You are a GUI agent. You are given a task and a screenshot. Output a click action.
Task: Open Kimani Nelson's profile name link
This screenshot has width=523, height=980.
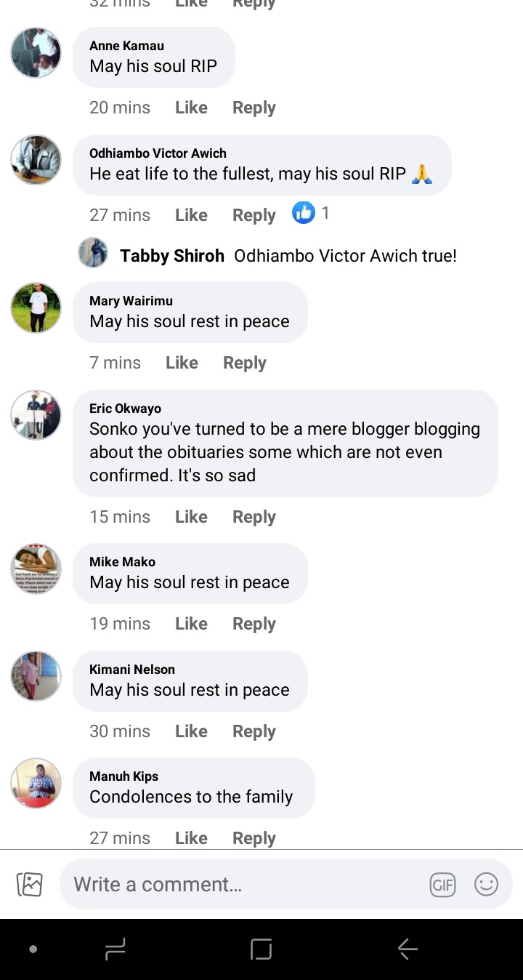[x=132, y=670]
